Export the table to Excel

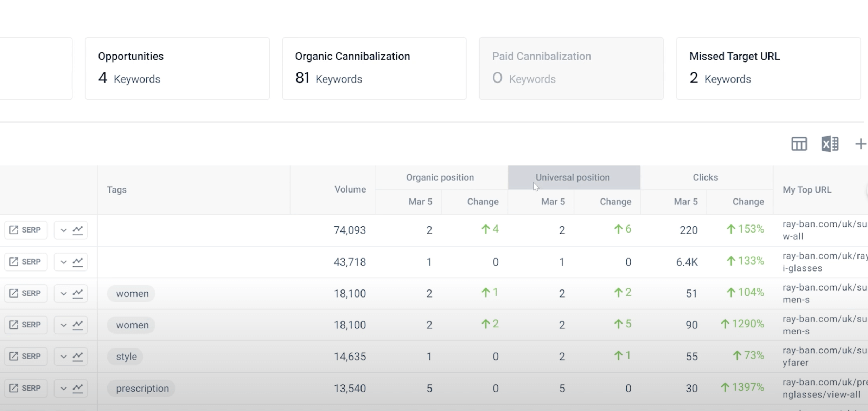830,144
